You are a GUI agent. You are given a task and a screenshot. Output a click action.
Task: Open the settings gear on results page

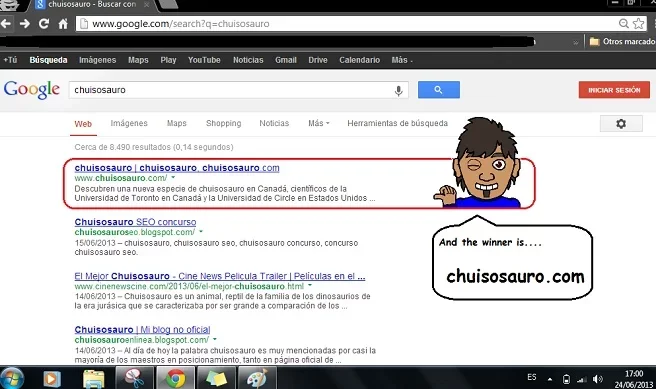(621, 124)
